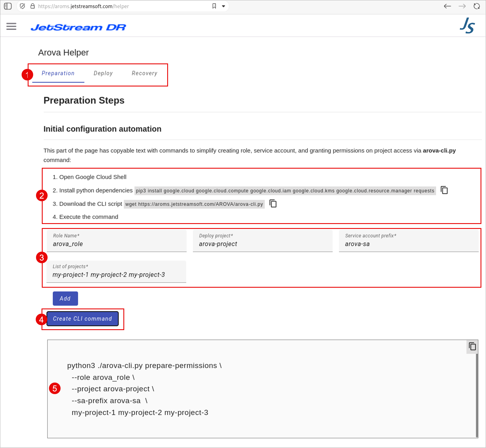Screen dimensions: 486x448
Task: Reload the page
Action: pos(477,6)
